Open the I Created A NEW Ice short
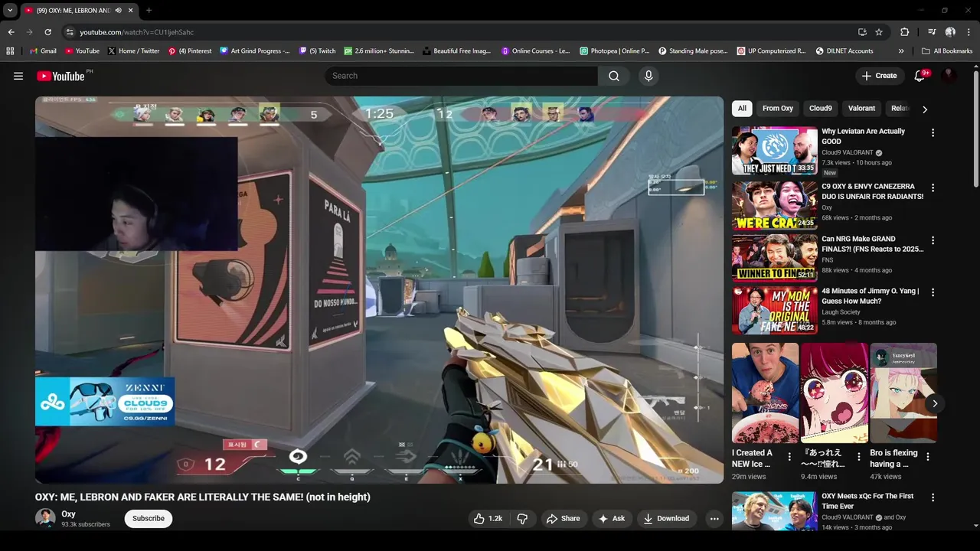This screenshot has height=551, width=980. tap(765, 393)
